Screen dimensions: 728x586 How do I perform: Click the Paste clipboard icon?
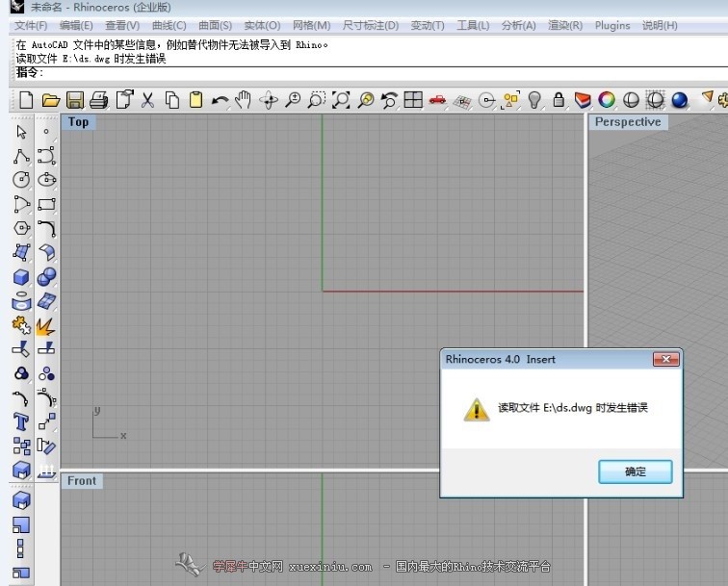tap(195, 100)
